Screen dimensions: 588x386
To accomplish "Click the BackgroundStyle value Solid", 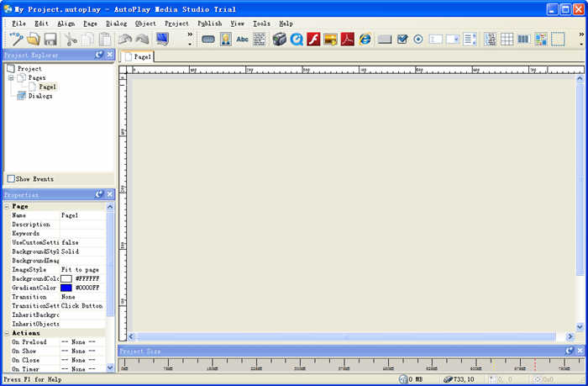I will click(82, 251).
